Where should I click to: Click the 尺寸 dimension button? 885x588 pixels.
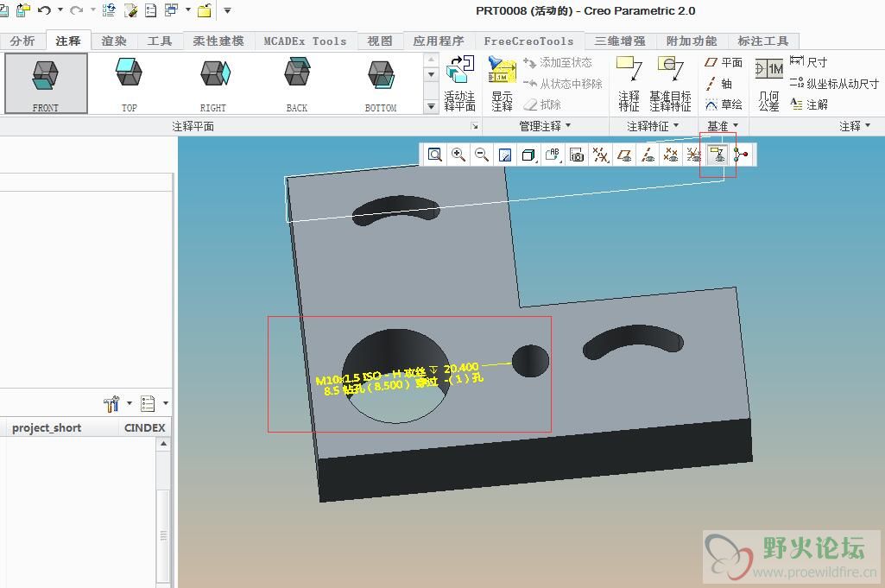808,62
